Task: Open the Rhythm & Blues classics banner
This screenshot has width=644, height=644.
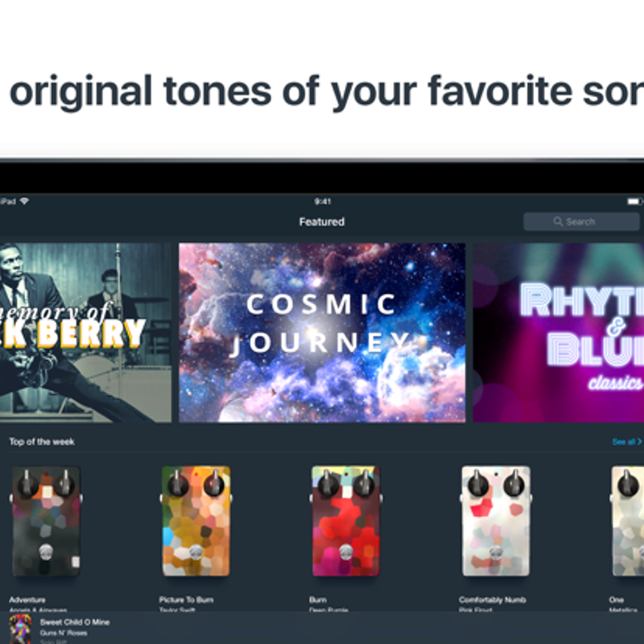Action: [x=559, y=332]
